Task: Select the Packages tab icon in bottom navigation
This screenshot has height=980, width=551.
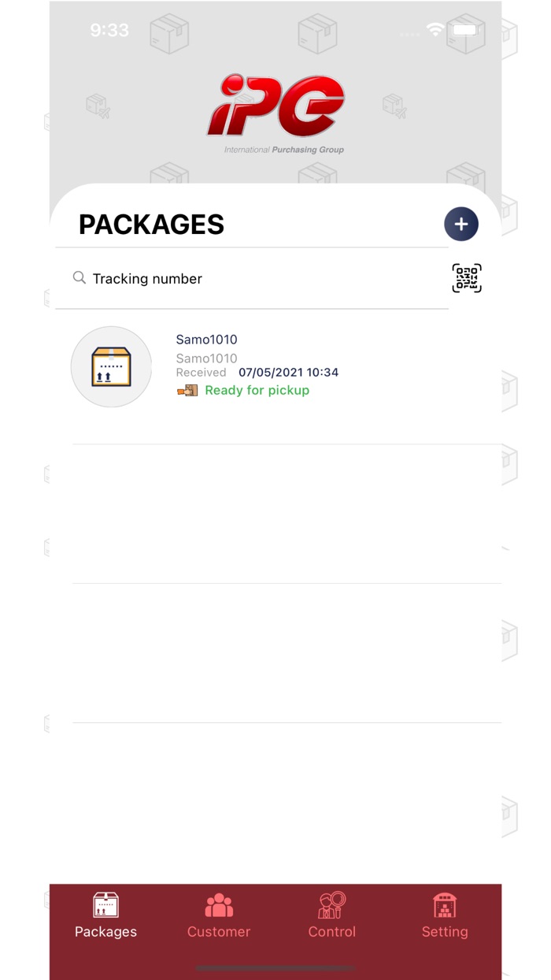Action: point(105,906)
